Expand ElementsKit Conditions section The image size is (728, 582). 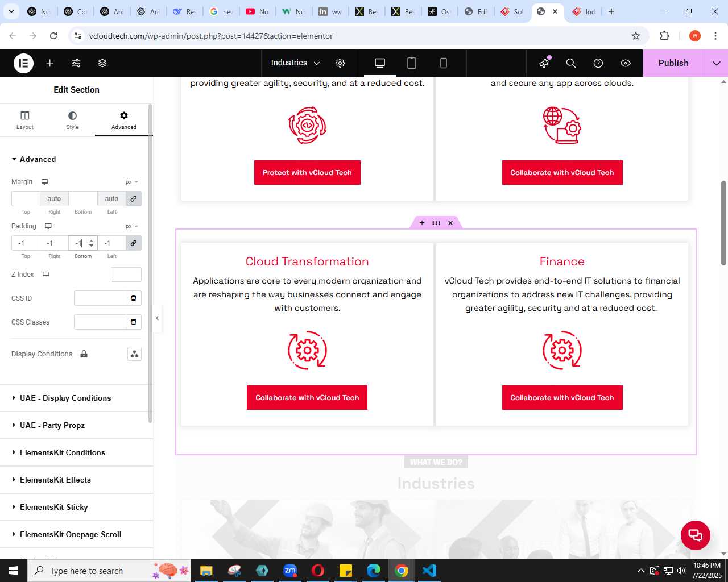click(x=76, y=452)
